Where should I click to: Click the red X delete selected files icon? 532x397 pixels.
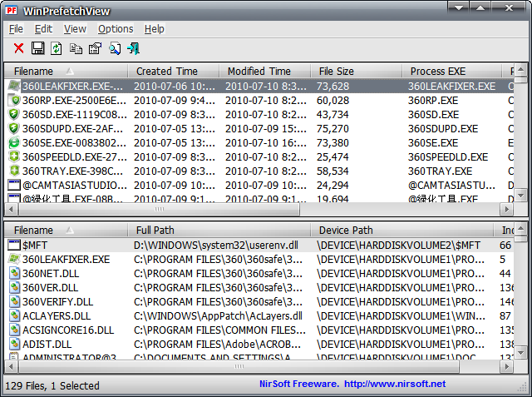click(x=18, y=48)
